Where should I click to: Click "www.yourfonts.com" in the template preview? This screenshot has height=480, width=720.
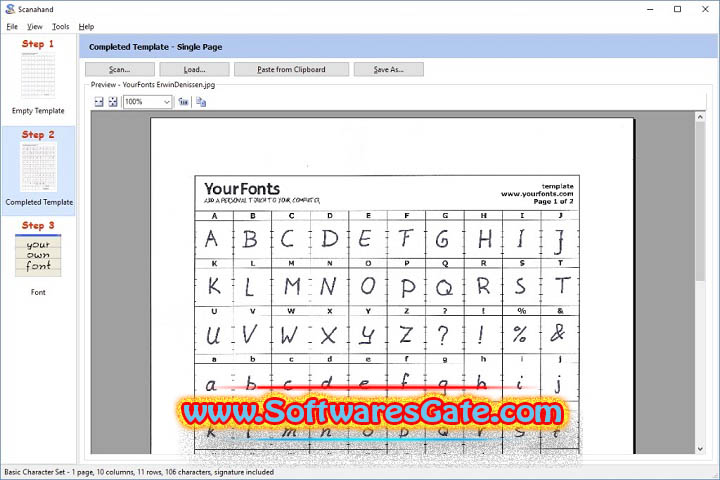(x=537, y=194)
